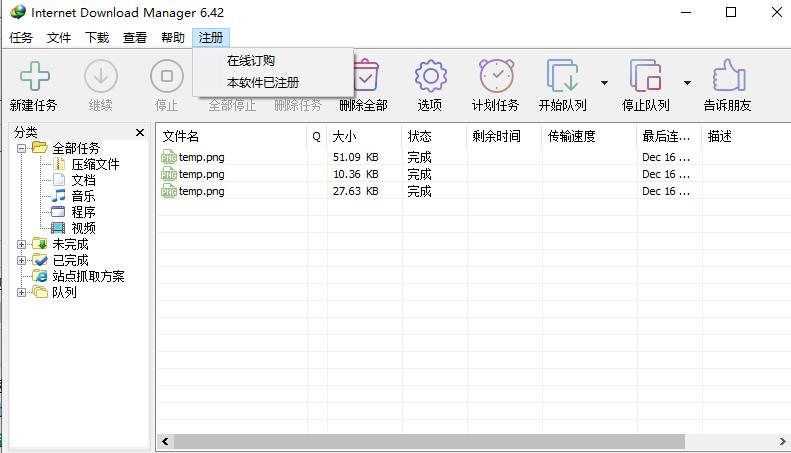The height and width of the screenshot is (453, 791).
Task: Open dropdown arrow next to 停止队列
Action: (x=687, y=83)
